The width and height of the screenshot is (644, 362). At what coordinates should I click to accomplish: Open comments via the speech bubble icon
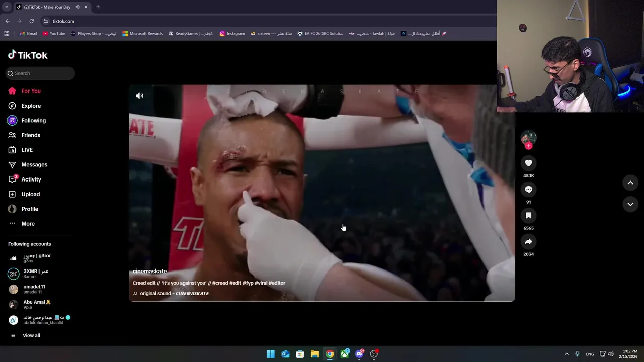(x=528, y=189)
